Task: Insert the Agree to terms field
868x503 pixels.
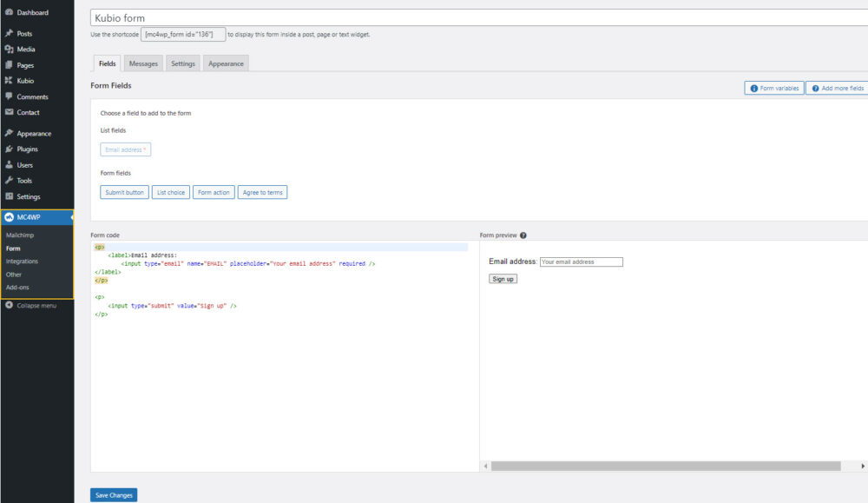Action: (x=262, y=192)
